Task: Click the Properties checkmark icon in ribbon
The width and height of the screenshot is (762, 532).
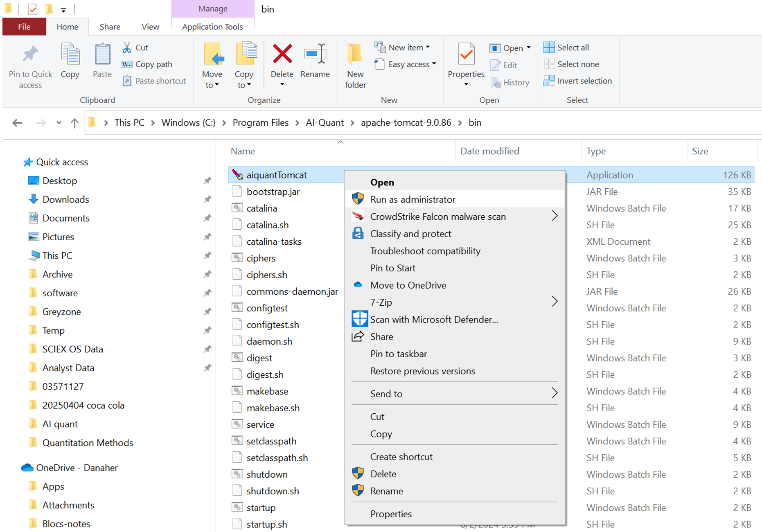Action: (x=466, y=55)
